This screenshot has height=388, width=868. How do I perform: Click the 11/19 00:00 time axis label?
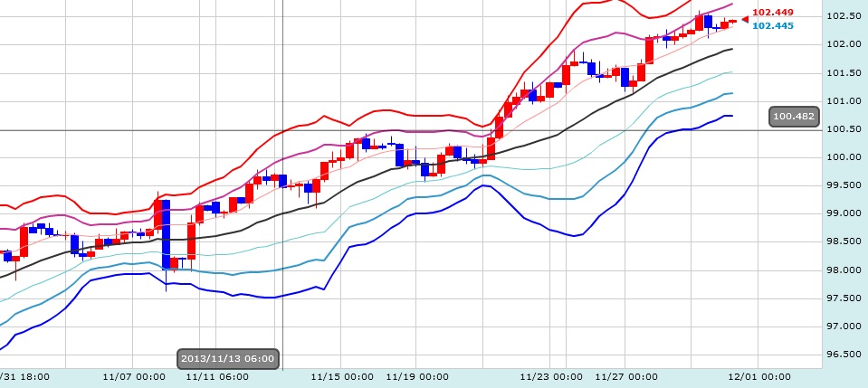(417, 377)
